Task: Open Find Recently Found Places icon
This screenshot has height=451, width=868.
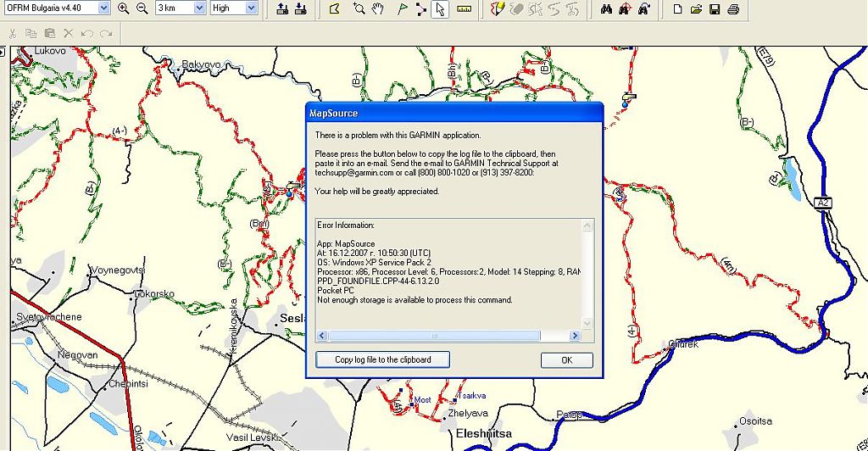Action: (644, 8)
